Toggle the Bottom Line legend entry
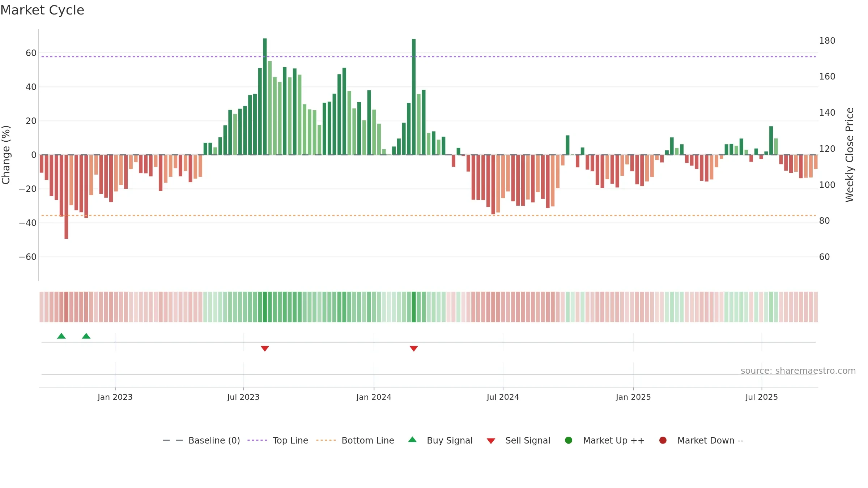 click(355, 440)
